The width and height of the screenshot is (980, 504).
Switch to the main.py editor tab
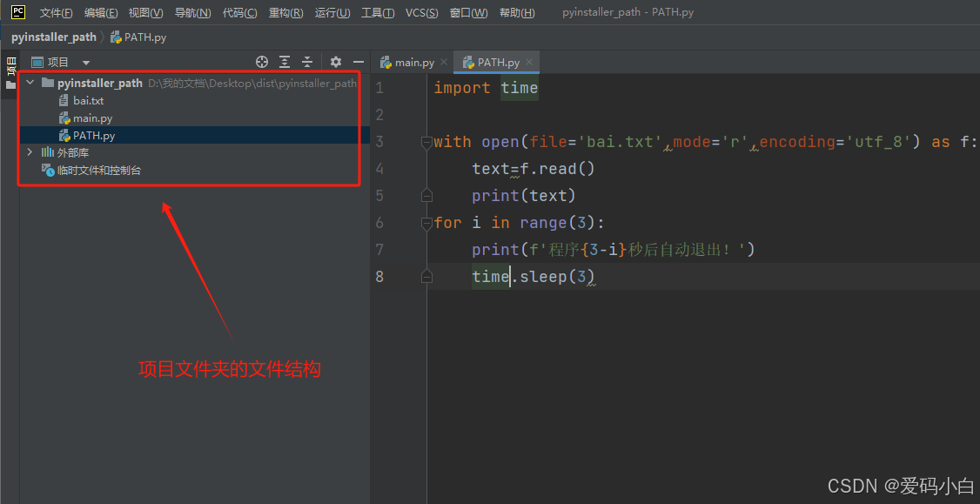coord(414,63)
